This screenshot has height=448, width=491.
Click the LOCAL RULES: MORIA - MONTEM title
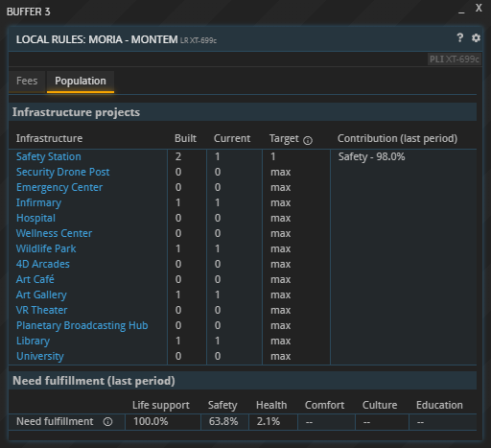(x=97, y=39)
